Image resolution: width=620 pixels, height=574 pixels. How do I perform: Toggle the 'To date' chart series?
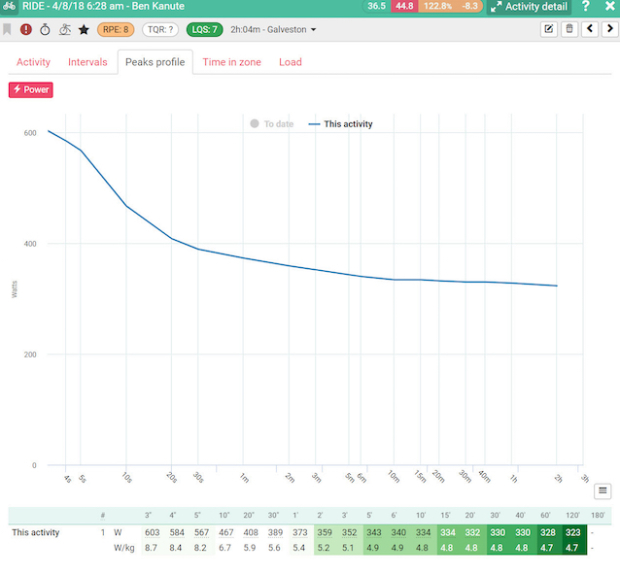(x=271, y=124)
